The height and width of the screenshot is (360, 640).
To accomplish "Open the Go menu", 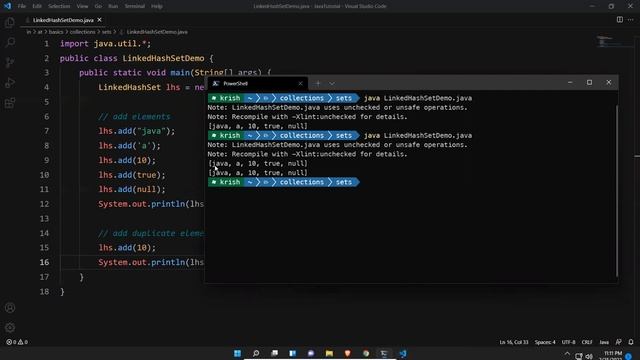I will pyautogui.click(x=98, y=6).
